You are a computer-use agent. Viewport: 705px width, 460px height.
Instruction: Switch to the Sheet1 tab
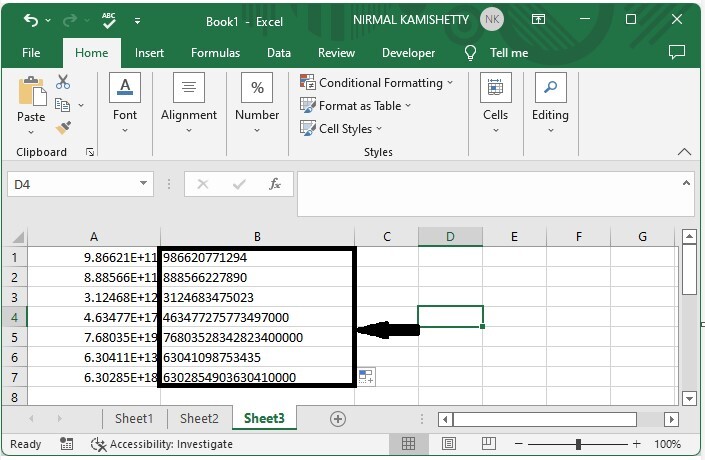tap(134, 419)
